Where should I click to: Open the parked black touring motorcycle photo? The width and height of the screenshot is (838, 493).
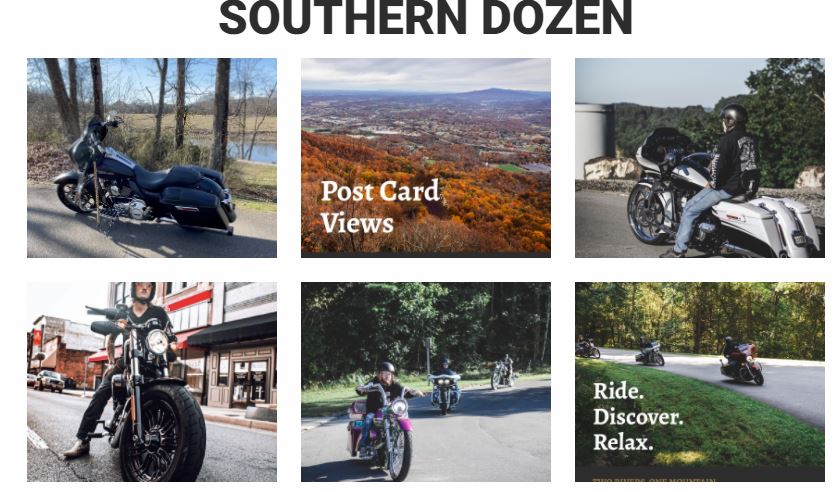[x=152, y=158]
